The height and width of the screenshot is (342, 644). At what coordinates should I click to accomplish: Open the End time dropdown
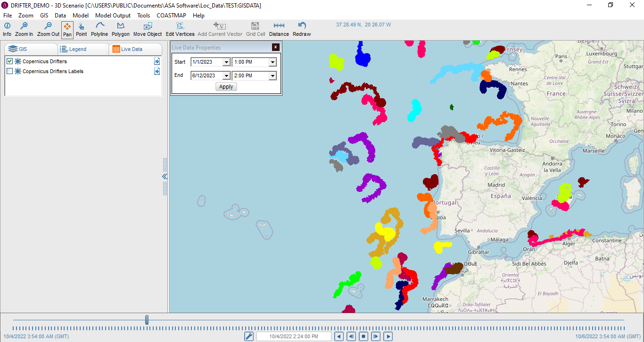272,76
